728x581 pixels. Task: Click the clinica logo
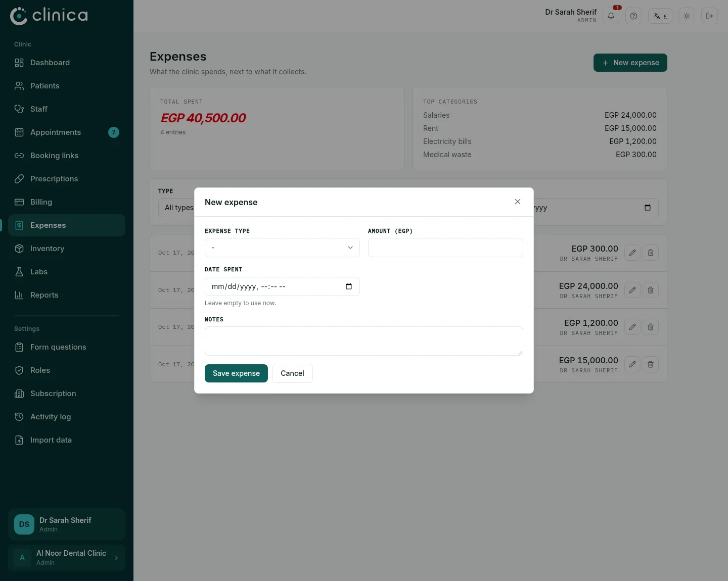tap(49, 16)
